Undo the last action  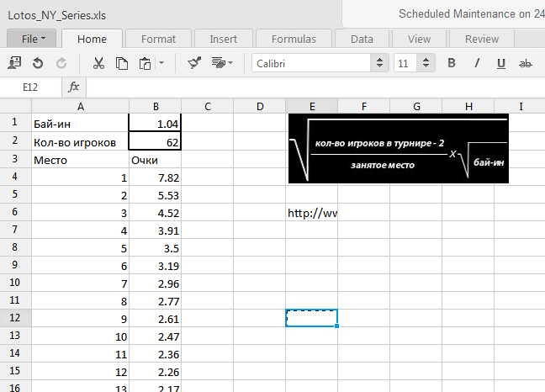pos(38,63)
